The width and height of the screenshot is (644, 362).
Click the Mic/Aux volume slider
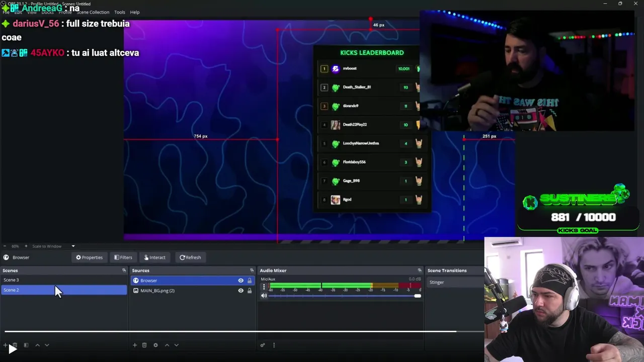click(x=344, y=296)
